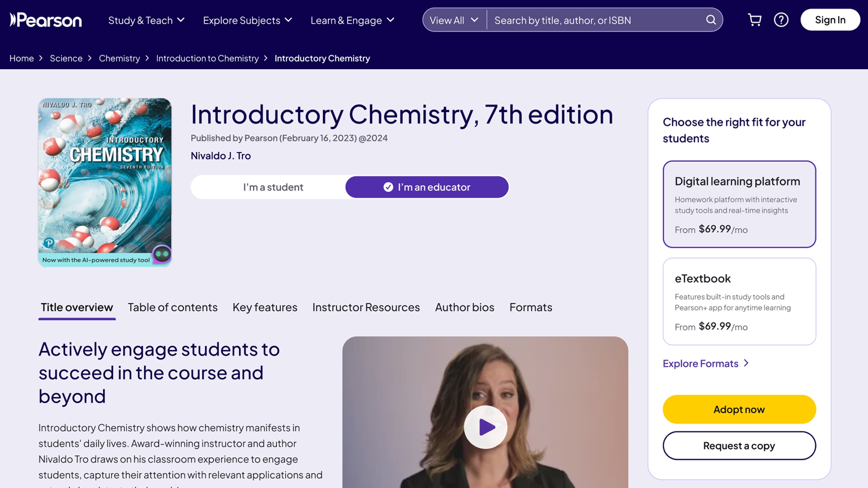Expand the Study & Teach menu
Viewport: 868px width, 488px height.
(x=146, y=20)
